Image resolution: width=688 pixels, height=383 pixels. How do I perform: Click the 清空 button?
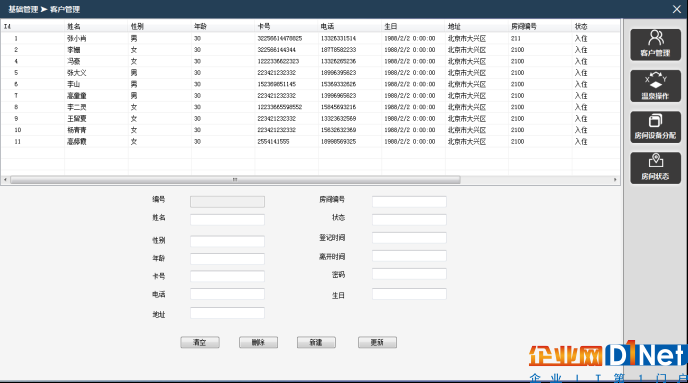pyautogui.click(x=200, y=342)
